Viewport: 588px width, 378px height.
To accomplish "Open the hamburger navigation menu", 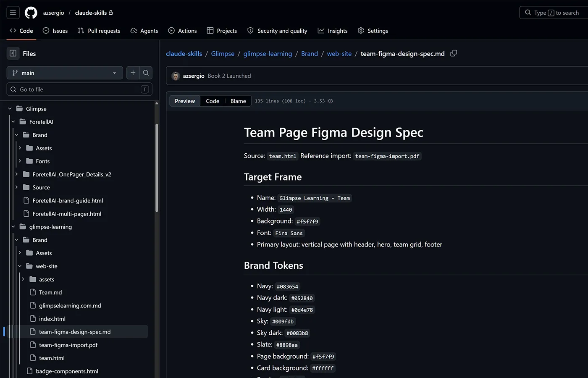I will [x=13, y=13].
